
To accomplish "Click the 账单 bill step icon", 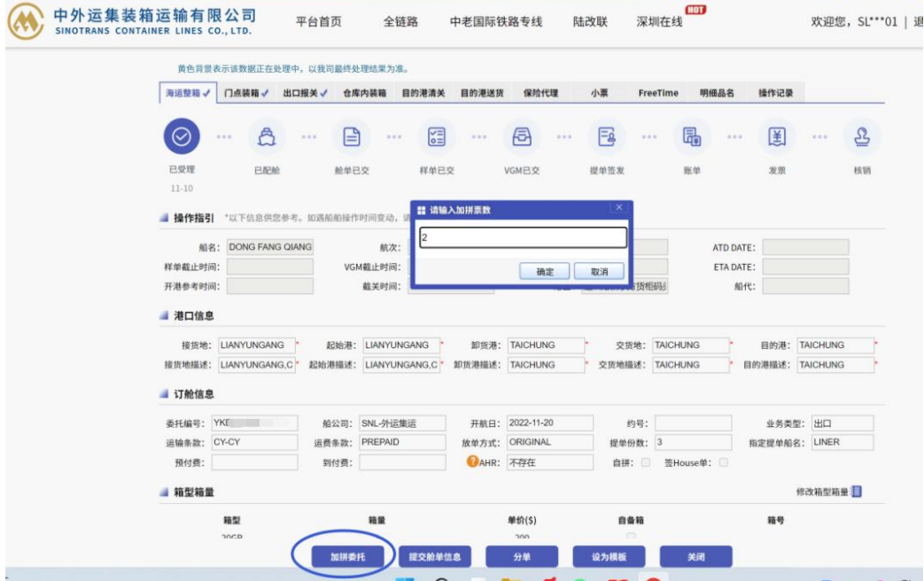I will [692, 136].
